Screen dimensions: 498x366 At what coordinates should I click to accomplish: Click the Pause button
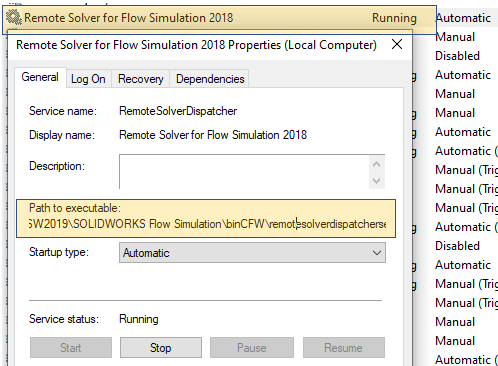click(x=252, y=348)
